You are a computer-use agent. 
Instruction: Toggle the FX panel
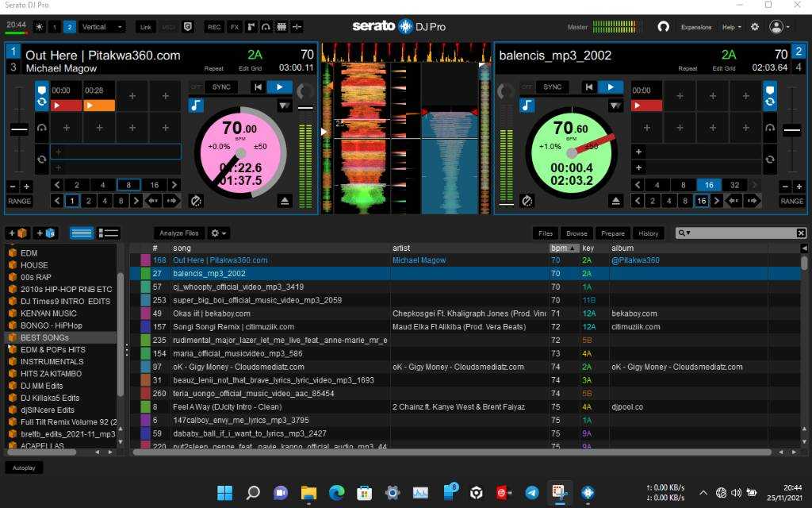[x=235, y=27]
